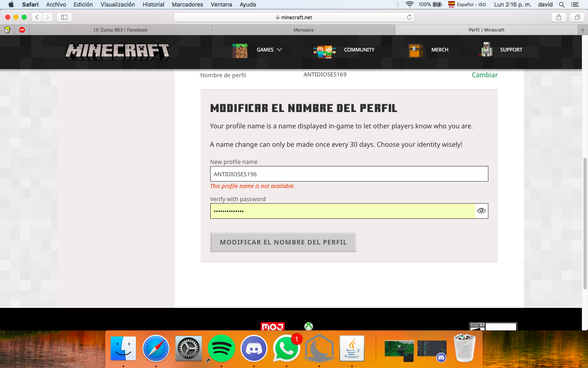Open the Apple menu
The image size is (588, 368).
pos(11,4)
